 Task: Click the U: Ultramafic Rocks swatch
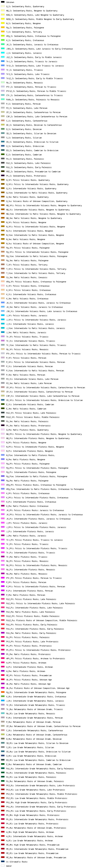(3, 862)
